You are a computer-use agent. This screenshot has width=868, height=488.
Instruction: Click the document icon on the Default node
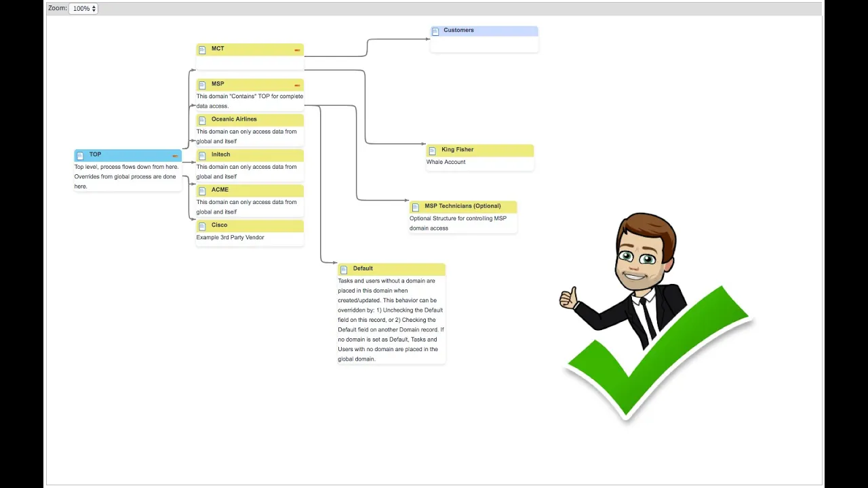344,268
